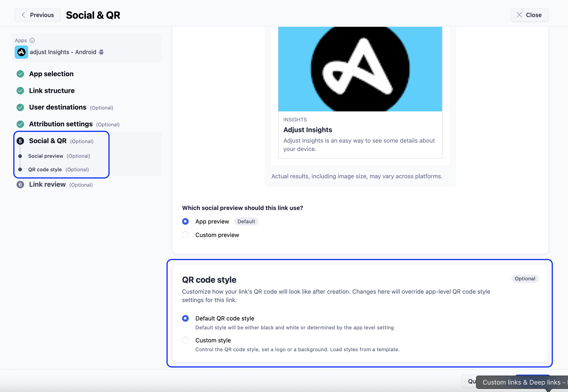
Task: Go to QR code style sub-step
Action: 45,169
